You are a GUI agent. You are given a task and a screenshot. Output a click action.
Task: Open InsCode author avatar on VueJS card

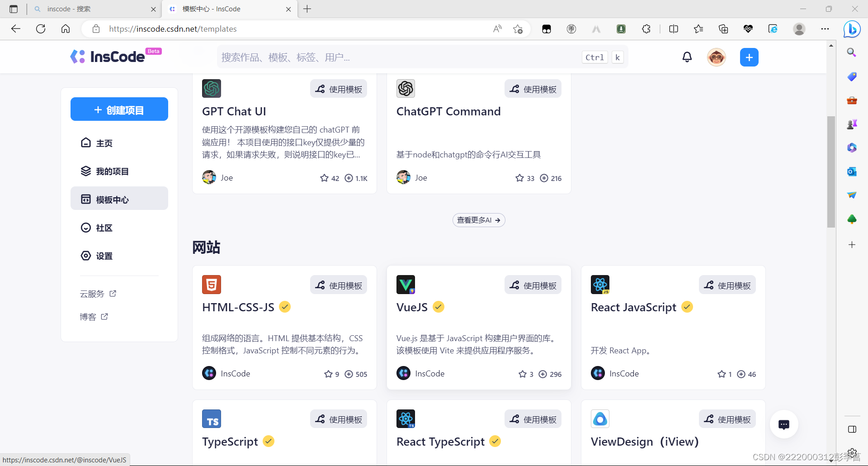[403, 373]
